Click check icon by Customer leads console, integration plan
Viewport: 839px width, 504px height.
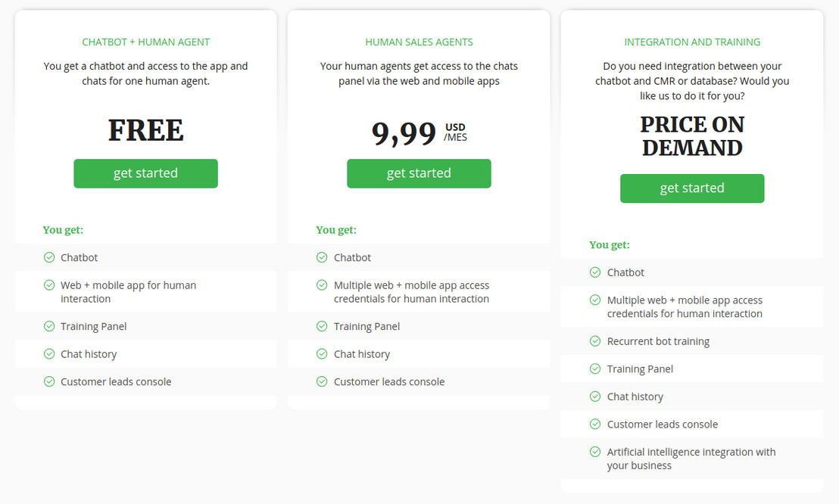coord(595,425)
